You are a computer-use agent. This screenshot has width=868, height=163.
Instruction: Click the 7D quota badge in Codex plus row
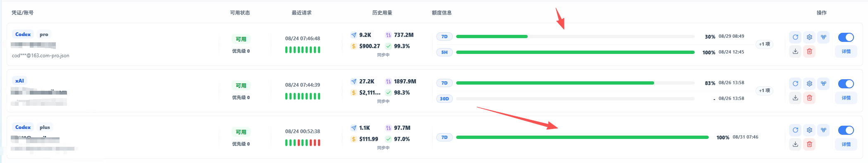(445, 137)
